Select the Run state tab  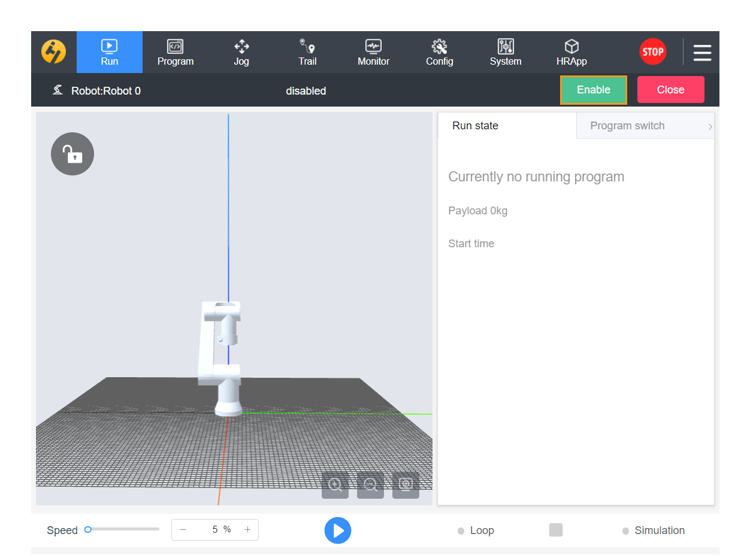(475, 126)
